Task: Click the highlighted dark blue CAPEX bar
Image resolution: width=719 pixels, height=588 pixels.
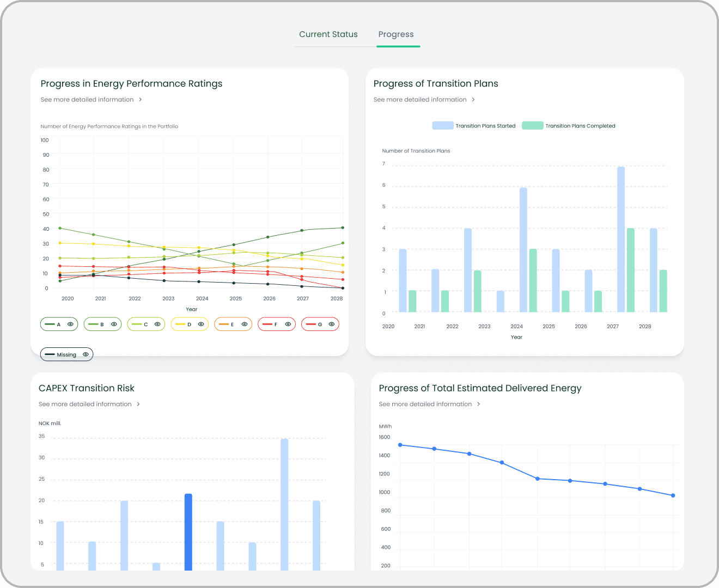Action: click(188, 532)
